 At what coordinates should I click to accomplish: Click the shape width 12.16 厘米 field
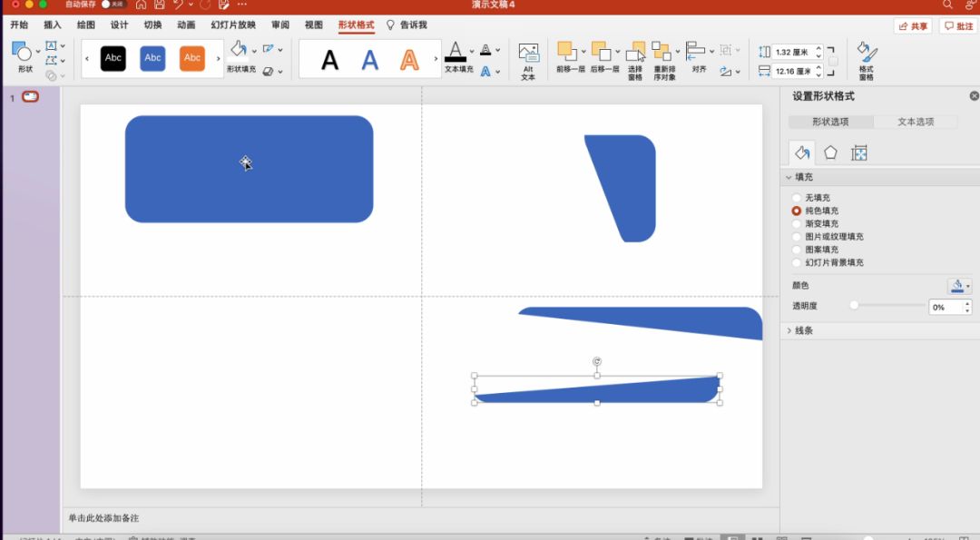792,72
